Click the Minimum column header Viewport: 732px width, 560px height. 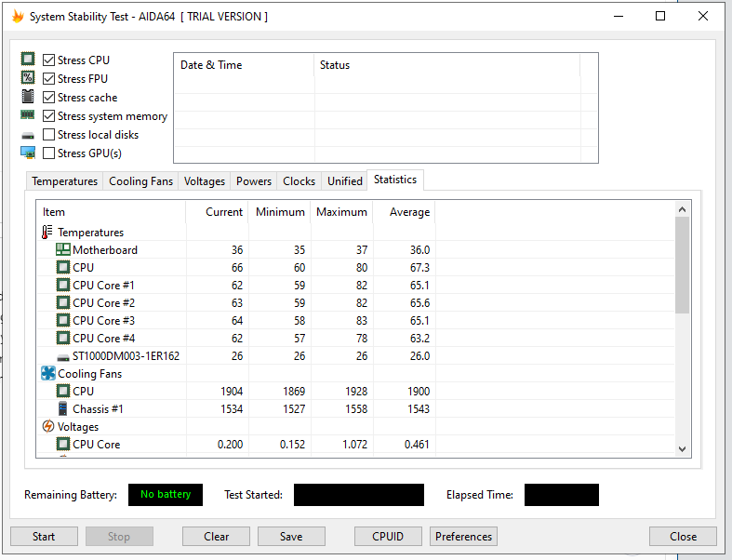pos(280,212)
